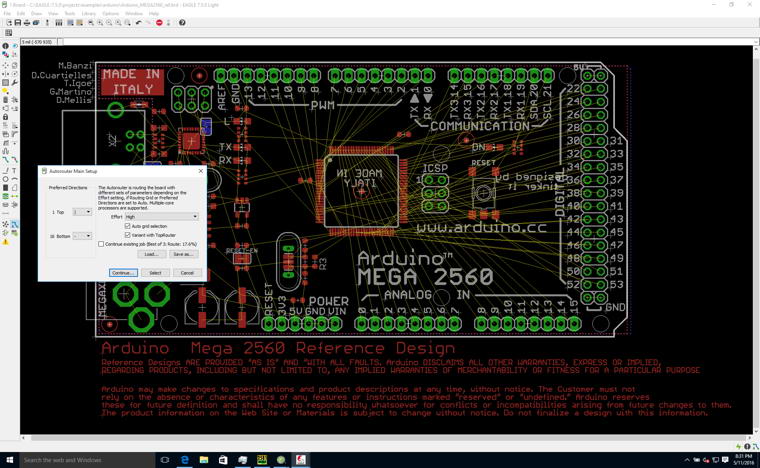Select the Ripup tool
The image size is (760, 468).
pos(15,159)
